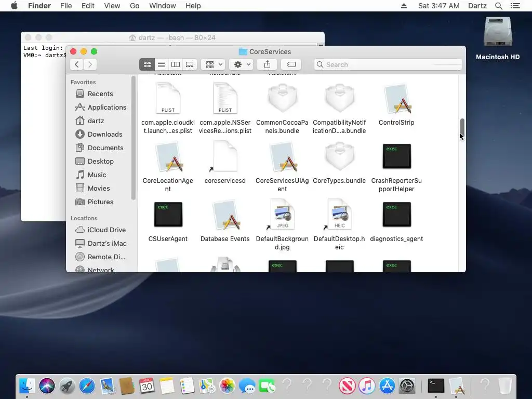Click the Dartz user name in menu bar
532x399 pixels.
pyautogui.click(x=477, y=6)
